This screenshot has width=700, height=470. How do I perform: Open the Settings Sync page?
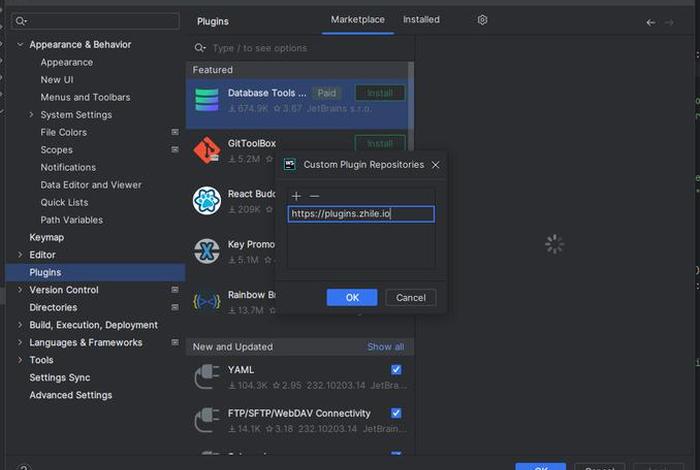click(59, 377)
